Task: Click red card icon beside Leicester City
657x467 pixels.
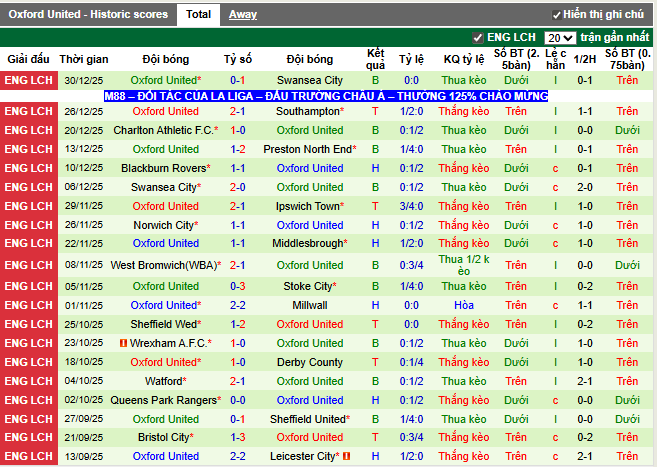Action: click(346, 456)
